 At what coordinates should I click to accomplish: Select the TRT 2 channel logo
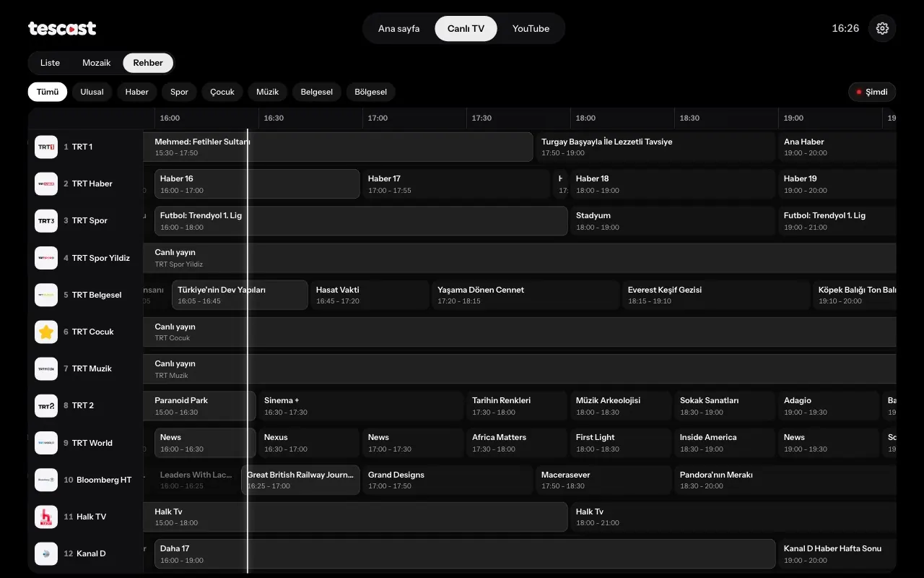pos(46,405)
